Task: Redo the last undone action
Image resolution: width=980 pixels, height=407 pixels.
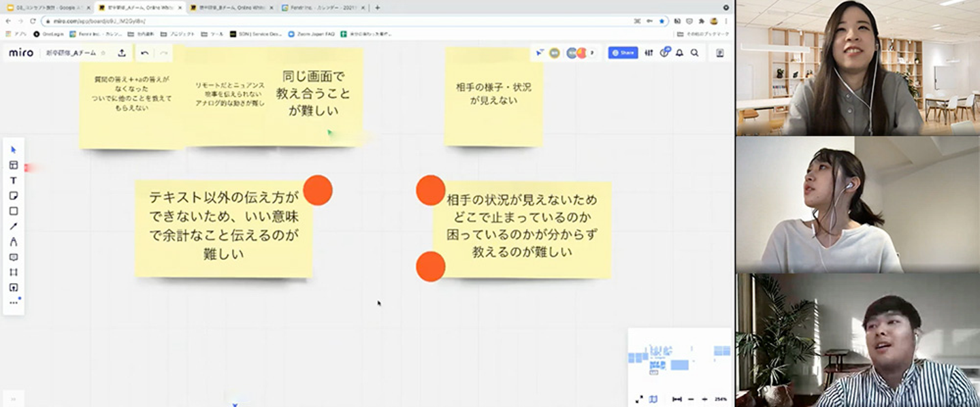Action: point(163,52)
